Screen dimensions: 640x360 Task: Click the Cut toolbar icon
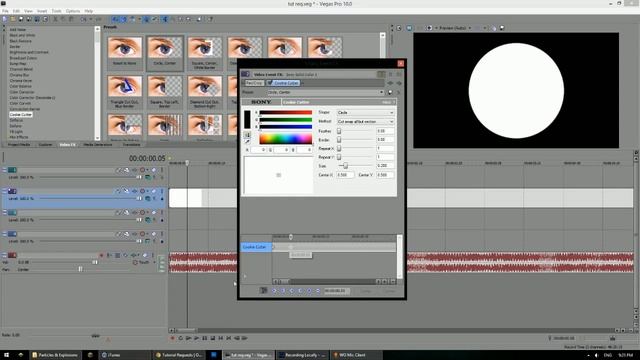[56, 19]
